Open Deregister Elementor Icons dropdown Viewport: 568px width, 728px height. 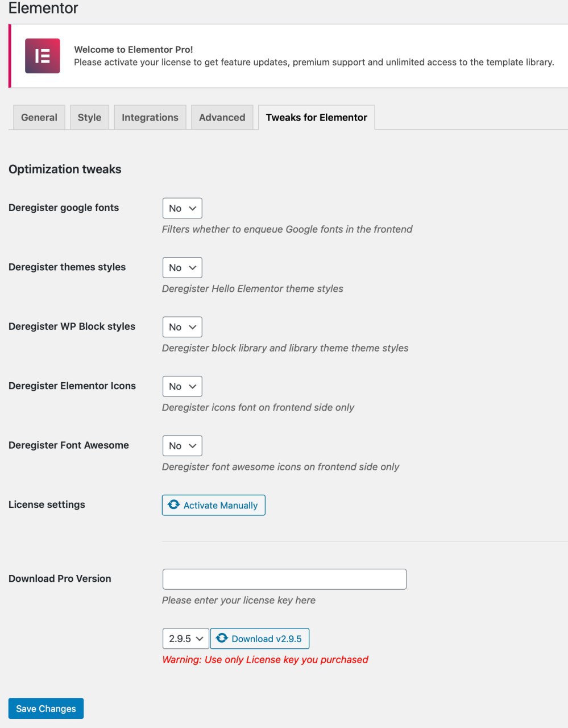click(183, 386)
